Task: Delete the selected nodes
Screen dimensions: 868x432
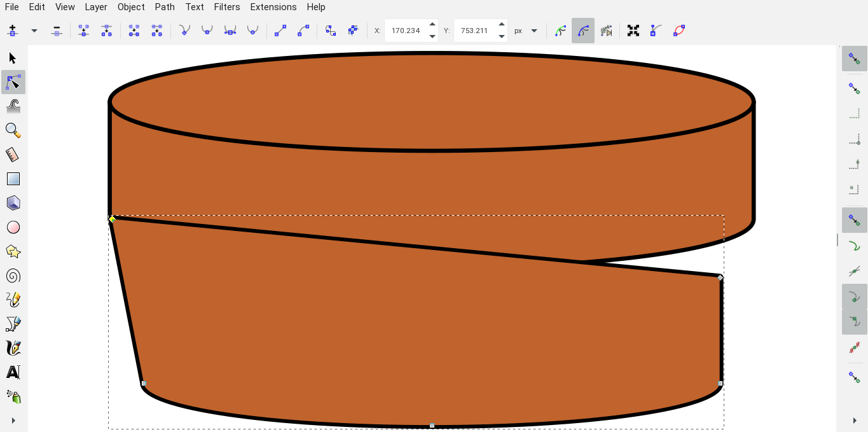Action: pos(56,30)
